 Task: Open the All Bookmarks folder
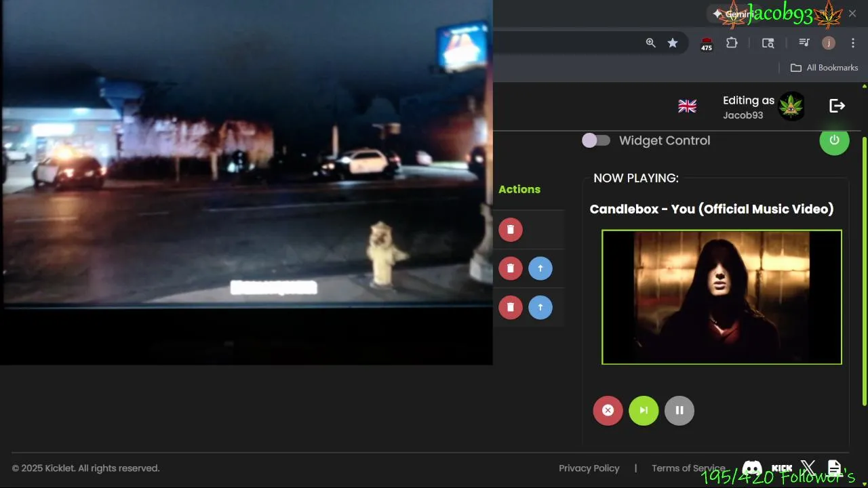[x=824, y=67]
